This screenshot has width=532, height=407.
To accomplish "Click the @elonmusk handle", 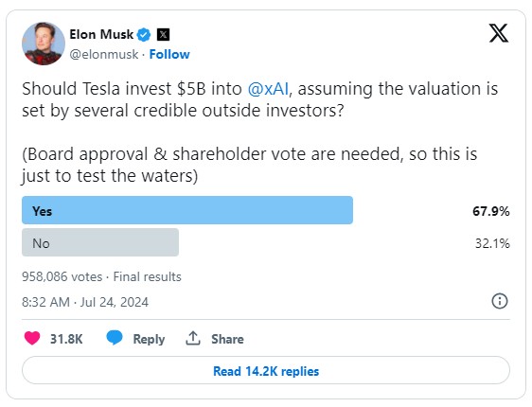I will (104, 54).
